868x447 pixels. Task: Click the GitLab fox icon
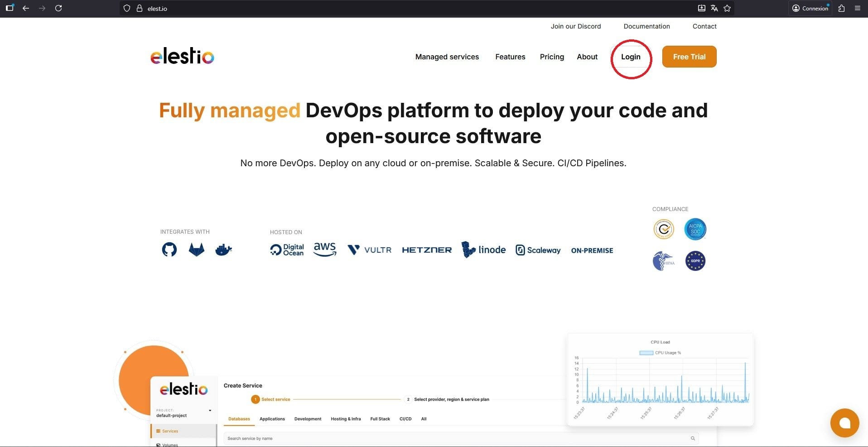pos(196,250)
